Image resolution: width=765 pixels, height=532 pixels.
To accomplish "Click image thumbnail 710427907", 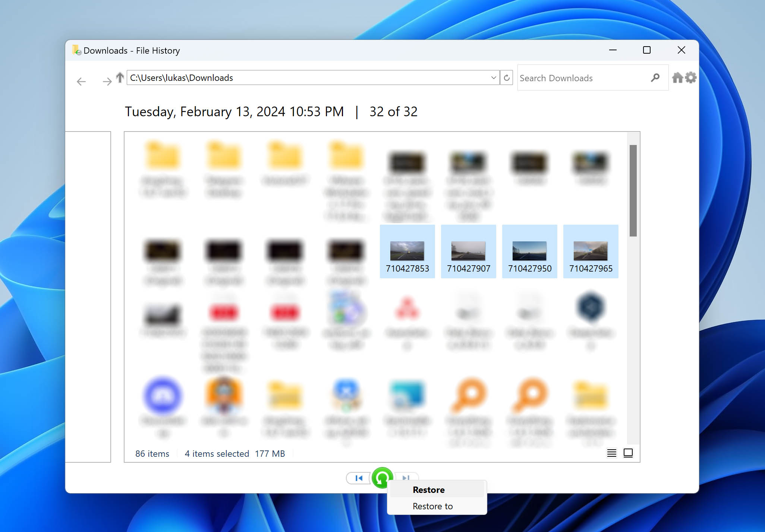I will (469, 251).
